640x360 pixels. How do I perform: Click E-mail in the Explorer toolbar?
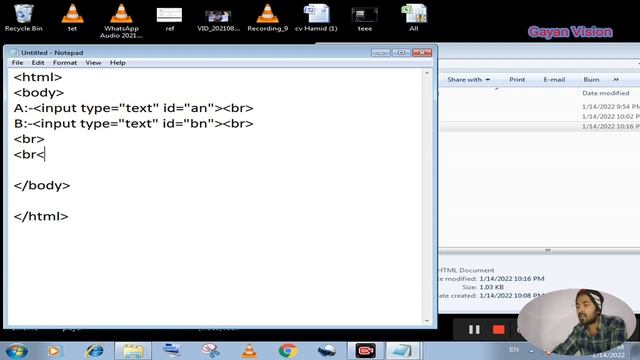click(554, 80)
